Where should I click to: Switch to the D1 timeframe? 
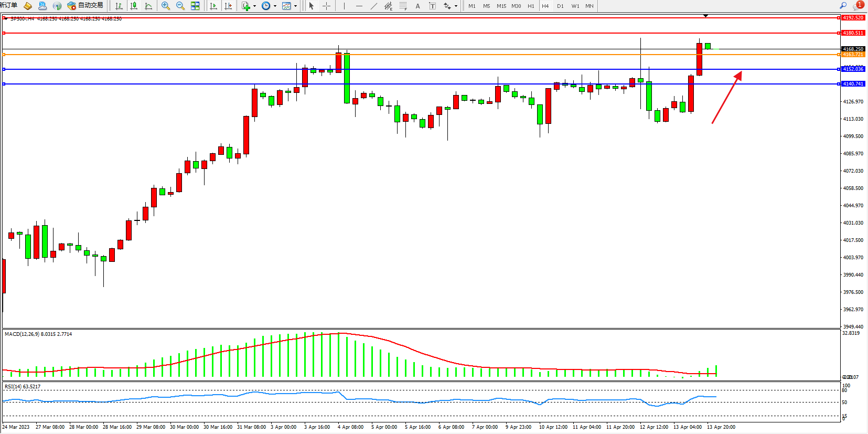pos(560,6)
